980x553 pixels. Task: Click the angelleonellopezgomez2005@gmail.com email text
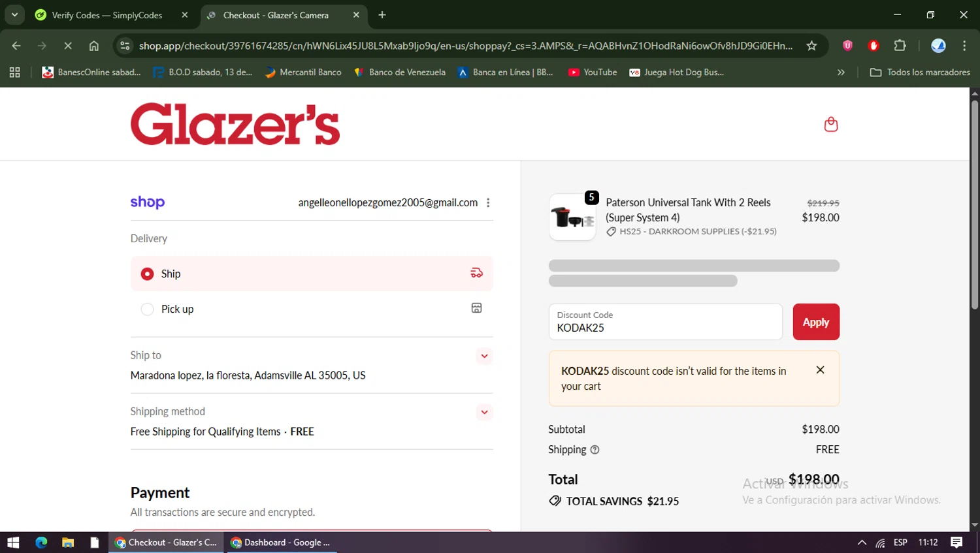click(388, 202)
